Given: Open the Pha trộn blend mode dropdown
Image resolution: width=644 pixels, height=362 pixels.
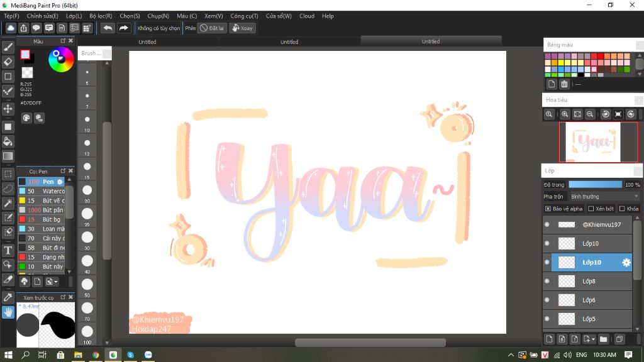Looking at the screenshot, I should (604, 197).
